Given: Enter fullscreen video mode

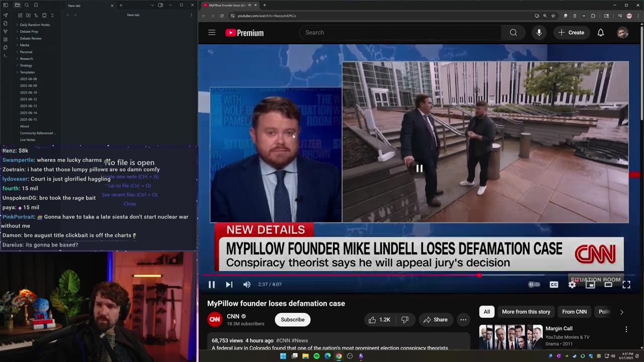Looking at the screenshot, I should (x=626, y=285).
